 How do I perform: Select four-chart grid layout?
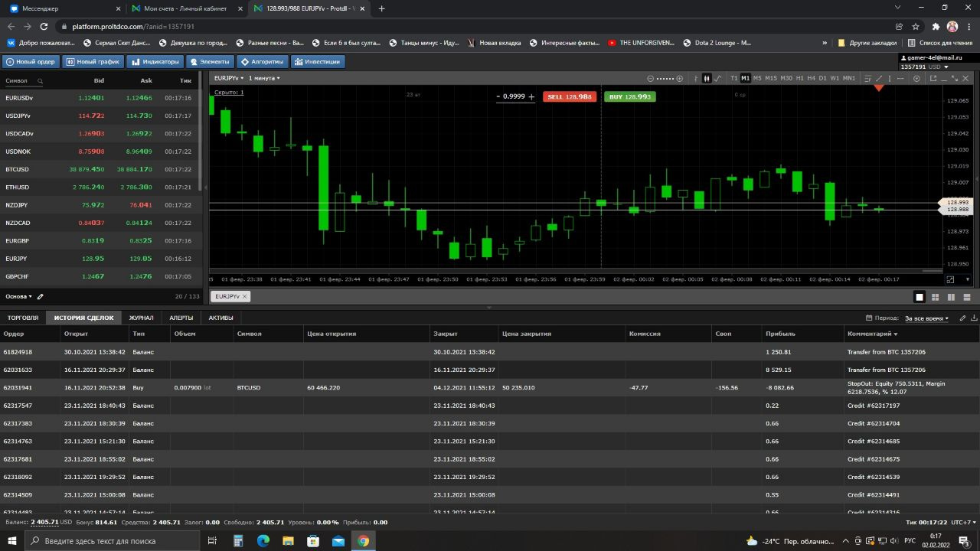[935, 297]
